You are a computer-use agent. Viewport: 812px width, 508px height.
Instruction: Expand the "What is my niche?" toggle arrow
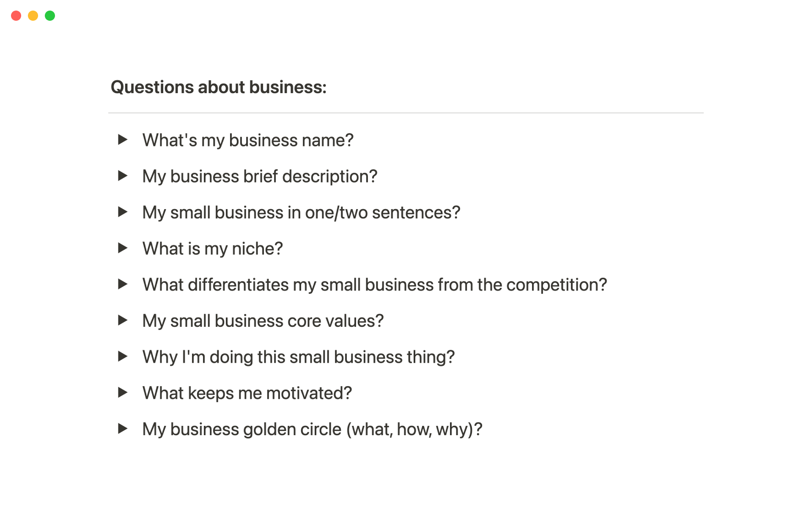pyautogui.click(x=123, y=248)
